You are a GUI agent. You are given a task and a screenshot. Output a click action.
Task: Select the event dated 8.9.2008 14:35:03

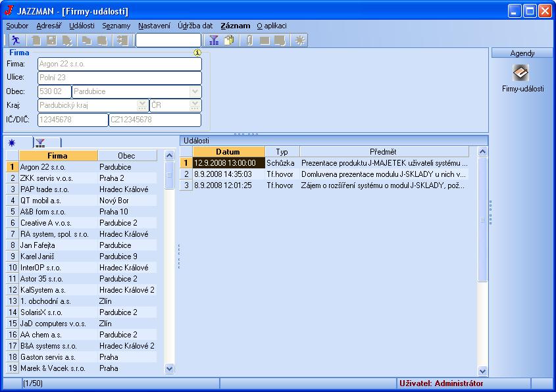coord(324,174)
